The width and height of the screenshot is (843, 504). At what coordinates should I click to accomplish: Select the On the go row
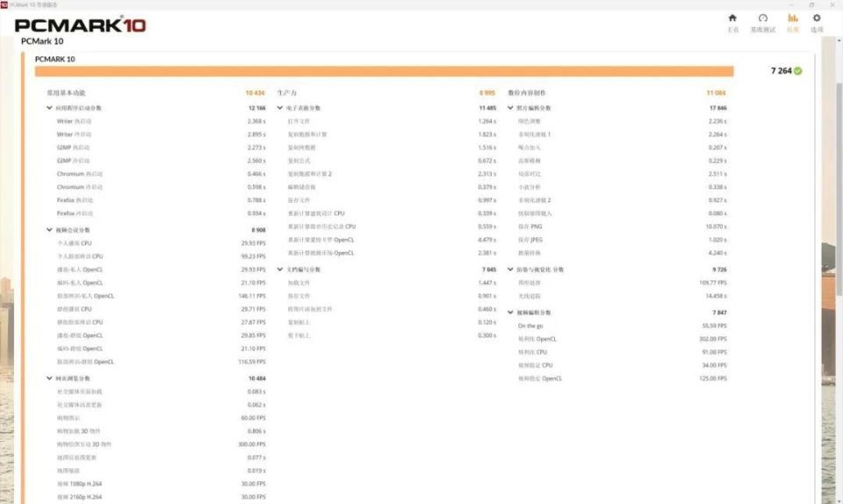[622, 326]
